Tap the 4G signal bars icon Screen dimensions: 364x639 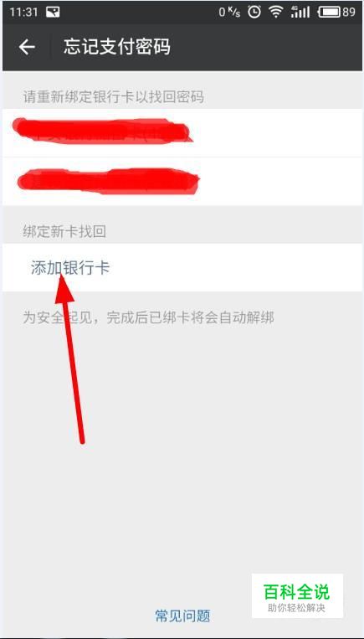(300, 13)
